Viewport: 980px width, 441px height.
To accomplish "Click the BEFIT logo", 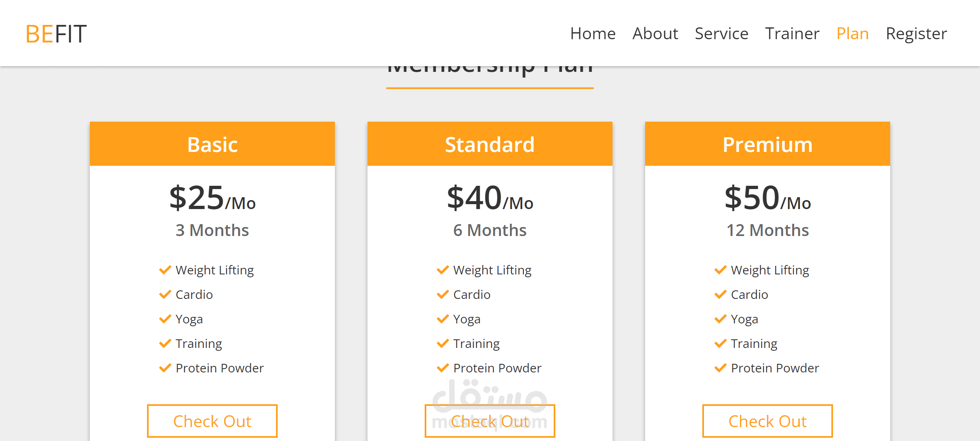I will point(56,33).
